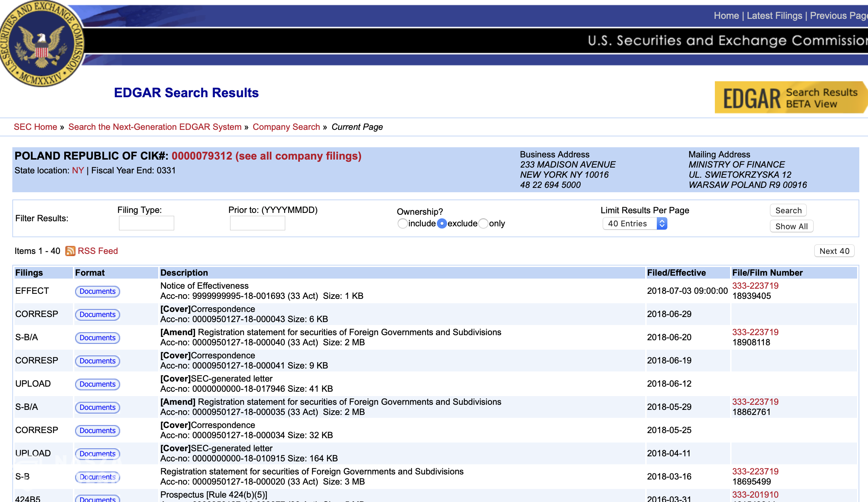Select the exclude ownership radio button

[x=442, y=223]
